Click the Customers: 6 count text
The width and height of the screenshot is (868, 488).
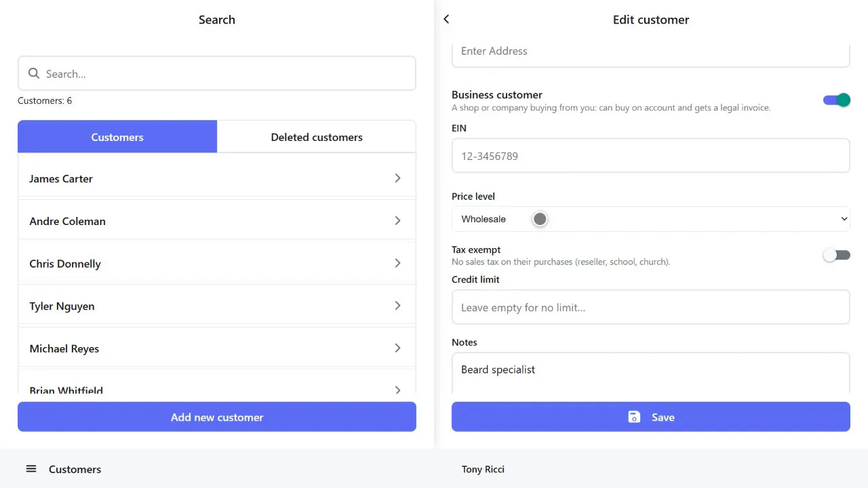point(45,100)
